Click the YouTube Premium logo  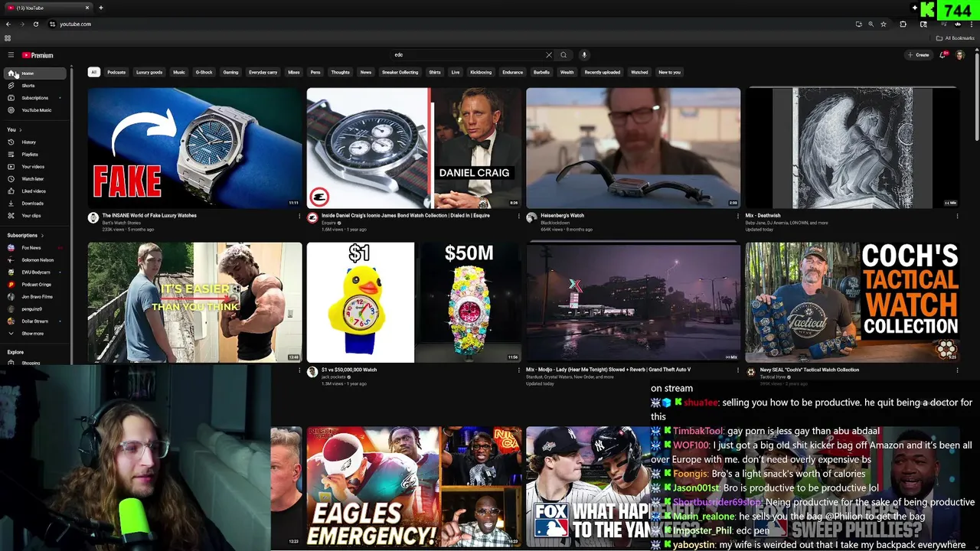point(38,55)
